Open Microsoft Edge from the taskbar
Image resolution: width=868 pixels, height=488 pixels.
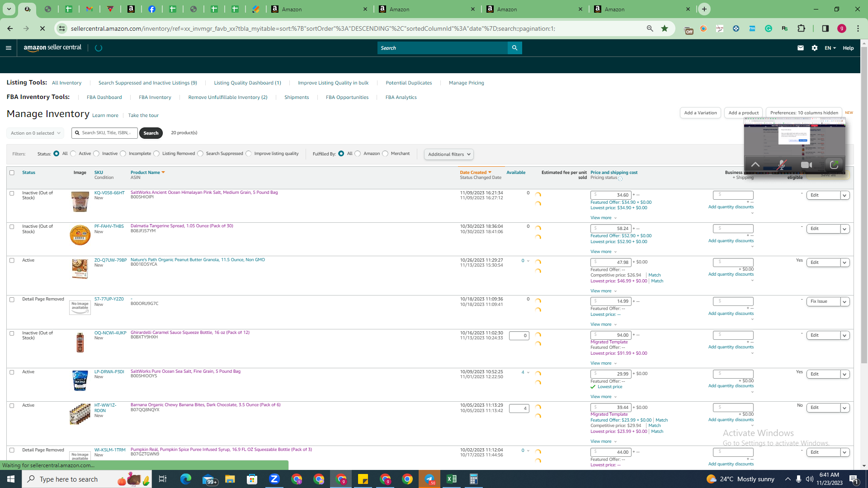click(x=186, y=479)
